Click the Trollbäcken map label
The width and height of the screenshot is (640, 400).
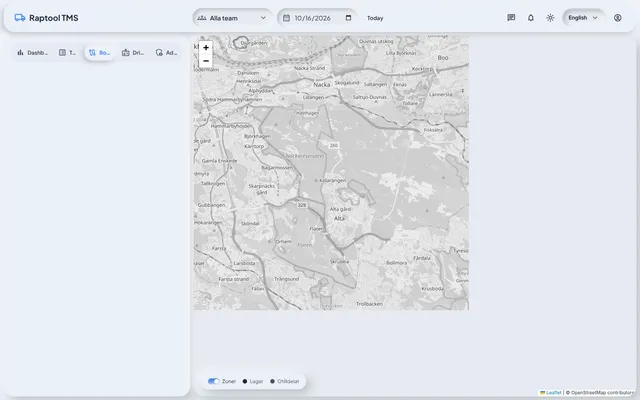point(369,304)
